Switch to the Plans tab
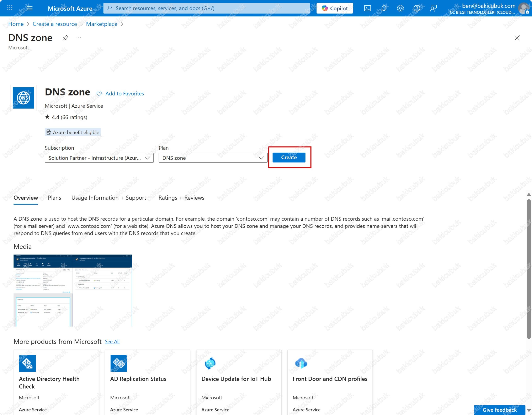This screenshot has width=532, height=415. [x=54, y=198]
